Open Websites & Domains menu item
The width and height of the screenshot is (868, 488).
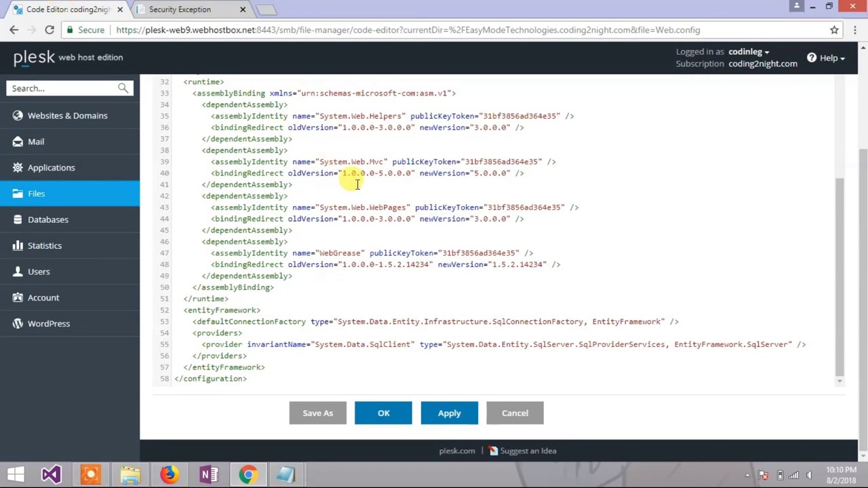point(68,115)
